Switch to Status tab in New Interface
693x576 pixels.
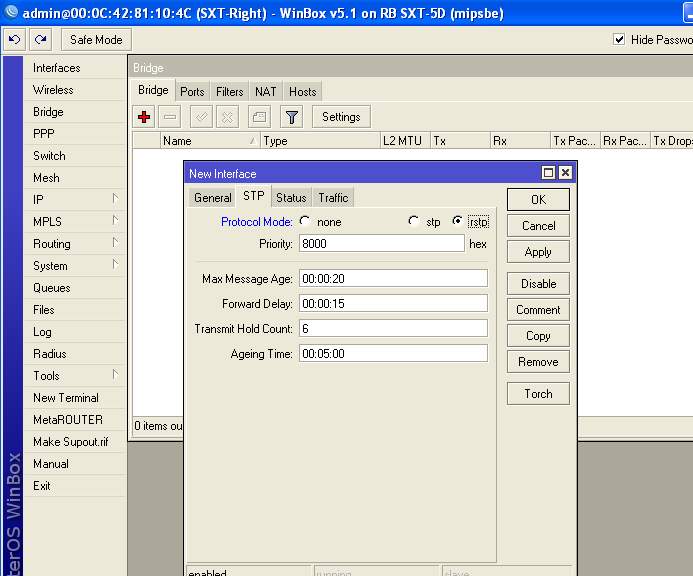click(291, 198)
